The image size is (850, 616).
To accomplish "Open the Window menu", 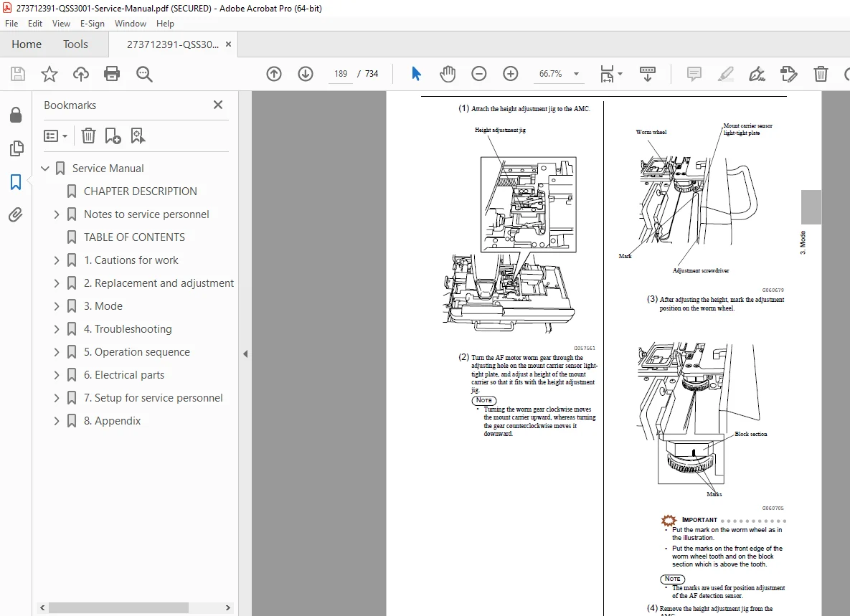I will pos(130,23).
